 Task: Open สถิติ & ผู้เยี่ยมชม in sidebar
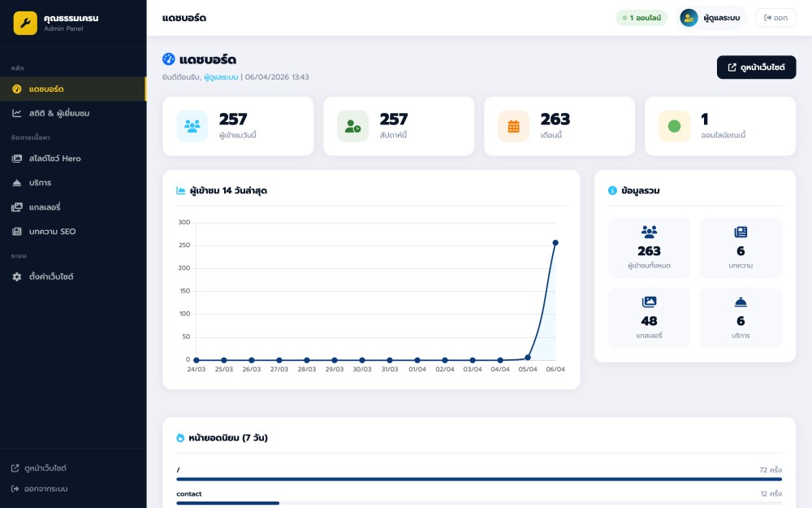[x=58, y=113]
